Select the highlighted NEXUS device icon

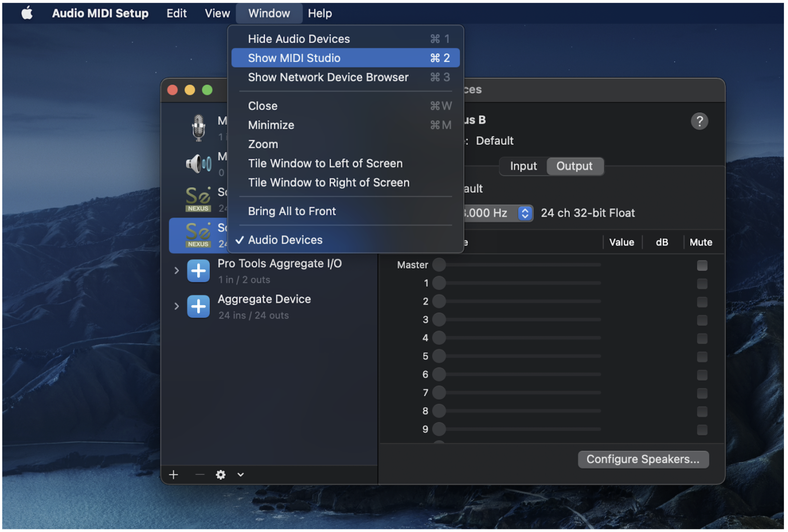(x=198, y=235)
